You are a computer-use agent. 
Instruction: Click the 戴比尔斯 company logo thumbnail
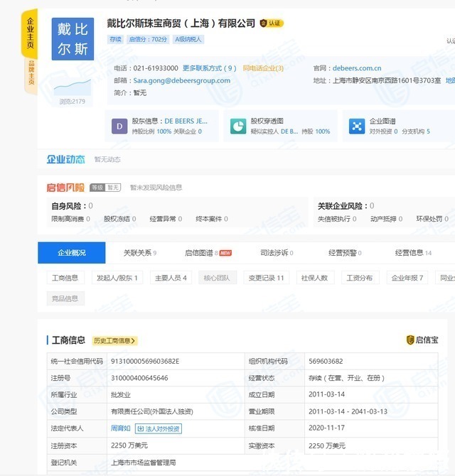click(73, 39)
